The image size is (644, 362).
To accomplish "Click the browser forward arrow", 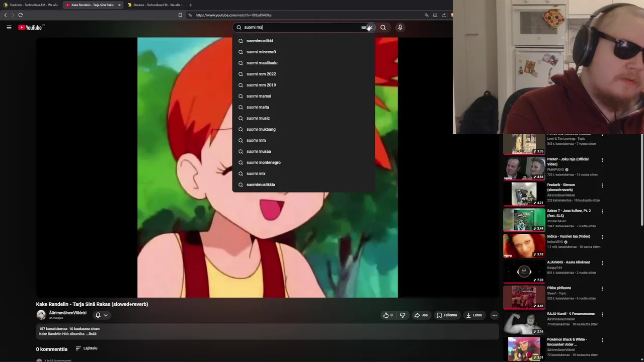I will (x=13, y=15).
